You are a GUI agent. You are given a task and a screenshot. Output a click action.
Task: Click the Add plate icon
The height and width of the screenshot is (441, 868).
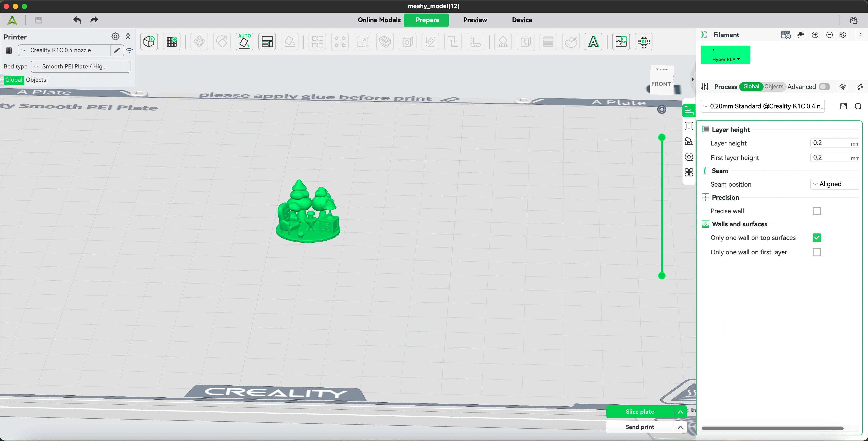click(x=172, y=42)
